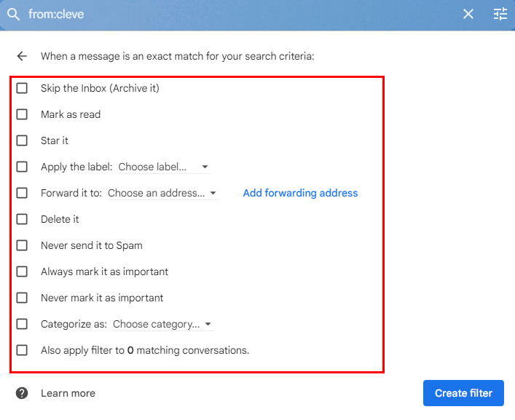
Task: Clear the search with the X icon
Action: [468, 15]
